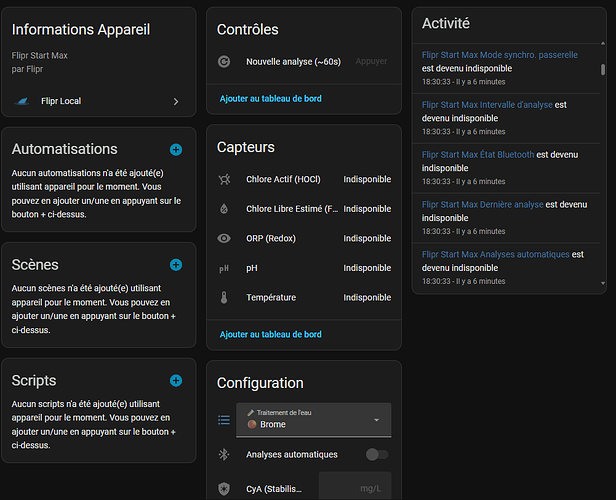Click Indisponible value for Température
616x500 pixels.
coord(367,298)
